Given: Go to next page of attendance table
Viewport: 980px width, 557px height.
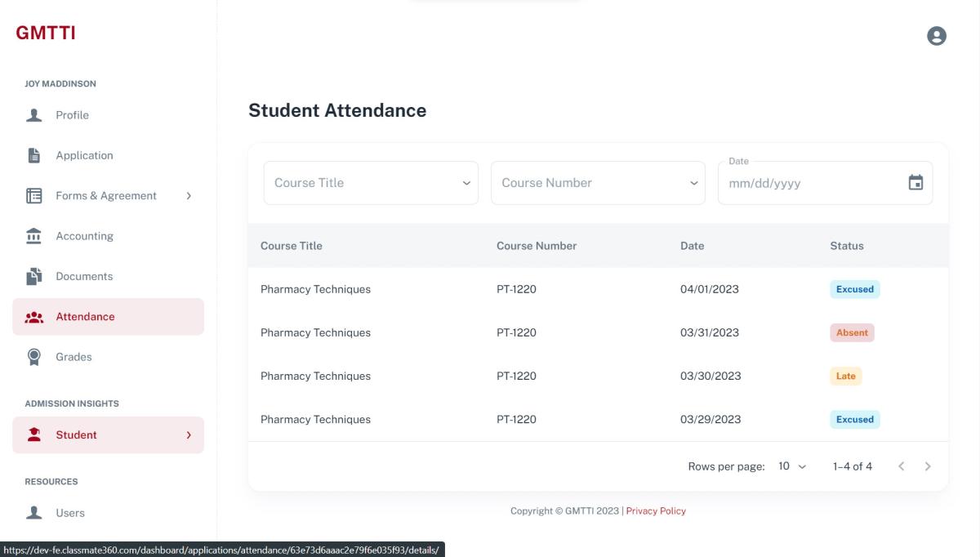Looking at the screenshot, I should pyautogui.click(x=928, y=466).
